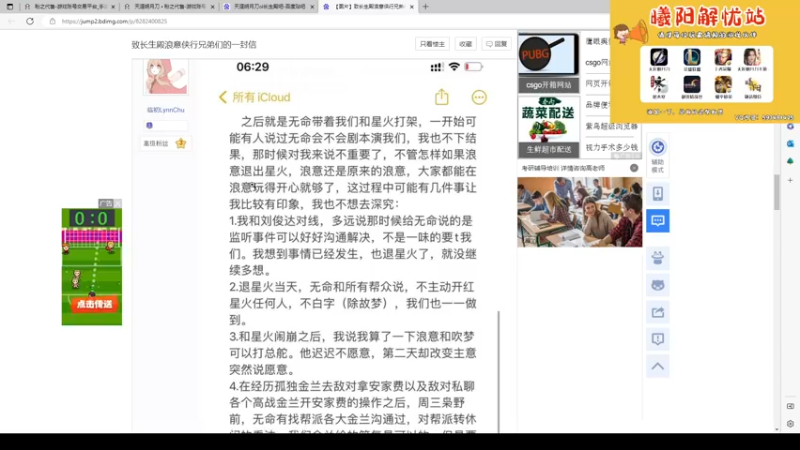This screenshot has height=450, width=800.
Task: Click the mobile app download sidebar icon
Action: (658, 193)
